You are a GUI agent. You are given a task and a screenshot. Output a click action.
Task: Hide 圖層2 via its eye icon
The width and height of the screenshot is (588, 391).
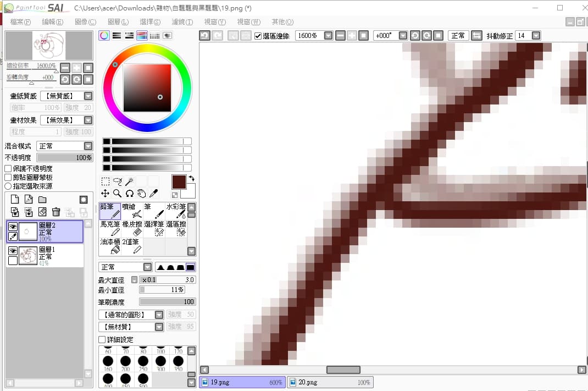pyautogui.click(x=13, y=227)
